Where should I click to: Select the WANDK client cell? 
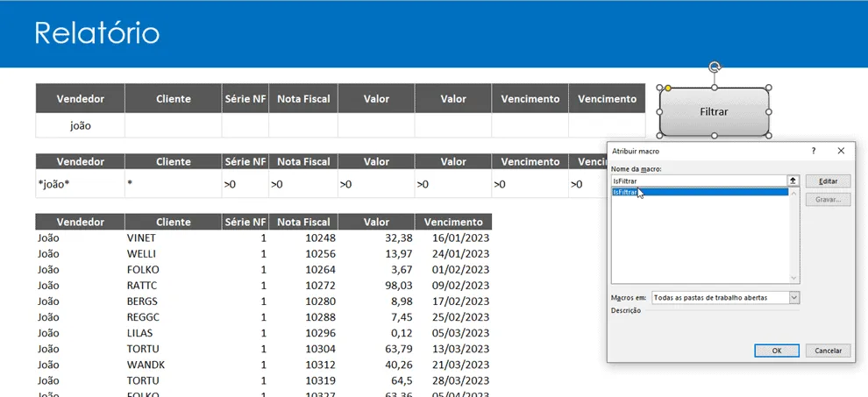174,365
